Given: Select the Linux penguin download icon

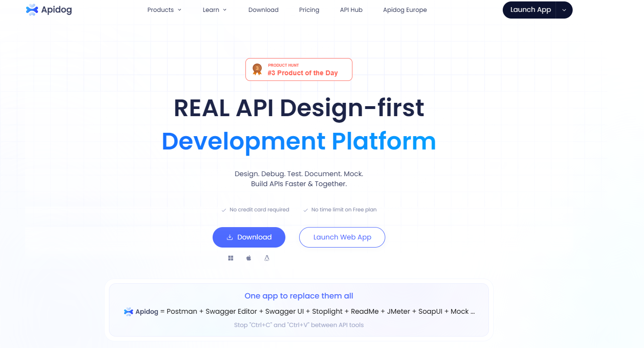Looking at the screenshot, I should [x=267, y=258].
